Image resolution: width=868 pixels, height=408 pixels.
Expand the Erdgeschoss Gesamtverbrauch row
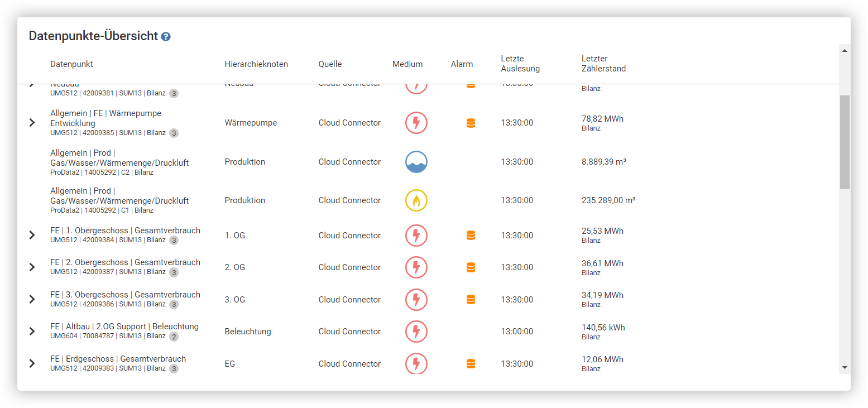[x=32, y=364]
